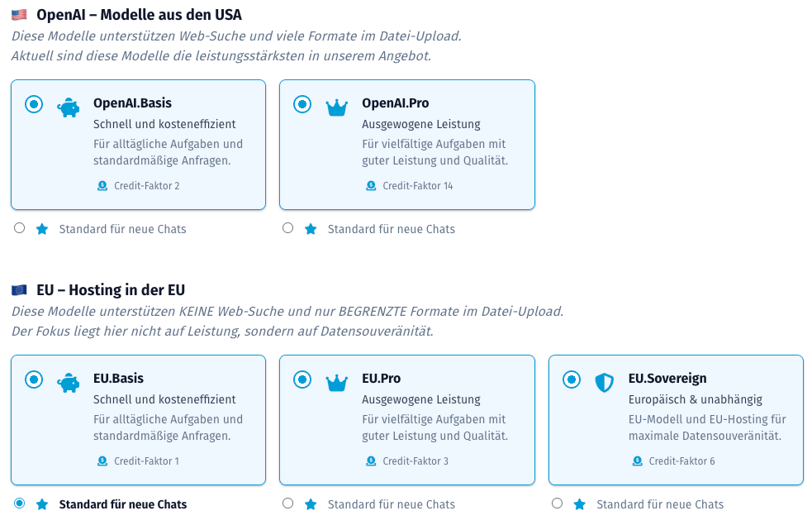Click the credit coin icon beside Credit-Faktor 6
This screenshot has height=525, width=812.
click(638, 461)
